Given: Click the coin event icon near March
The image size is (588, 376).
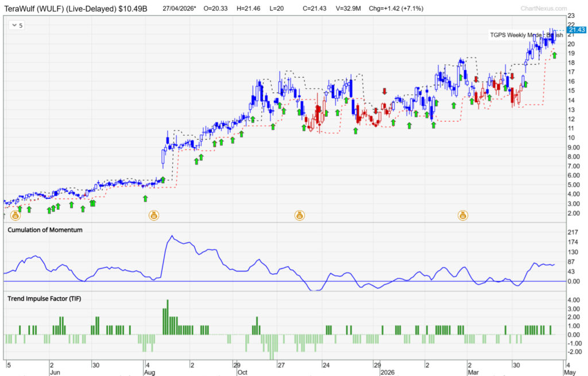Looking at the screenshot, I should pos(462,216).
